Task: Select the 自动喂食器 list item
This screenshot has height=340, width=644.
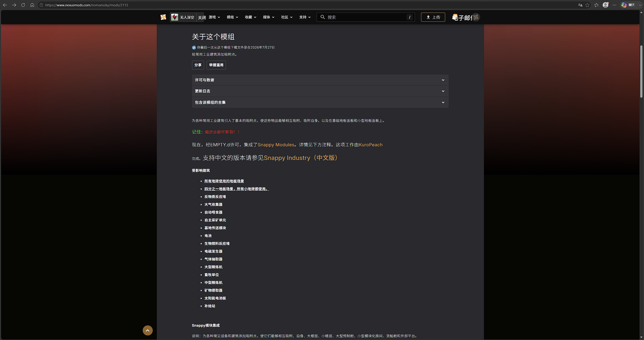Action: (x=213, y=212)
